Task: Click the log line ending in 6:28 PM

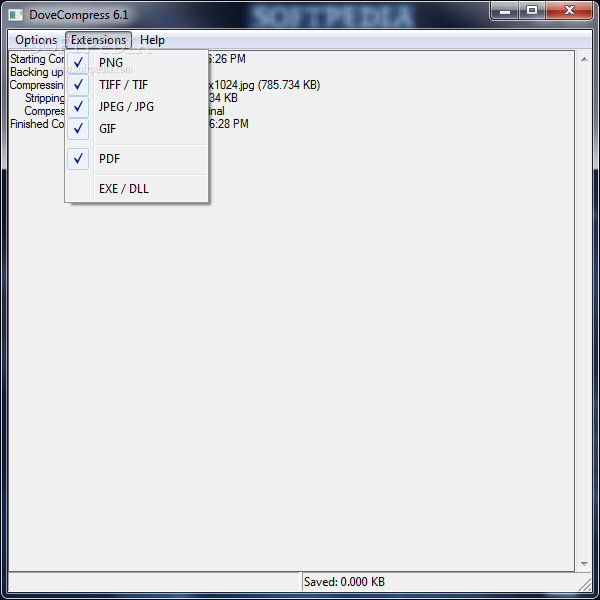Action: (129, 124)
